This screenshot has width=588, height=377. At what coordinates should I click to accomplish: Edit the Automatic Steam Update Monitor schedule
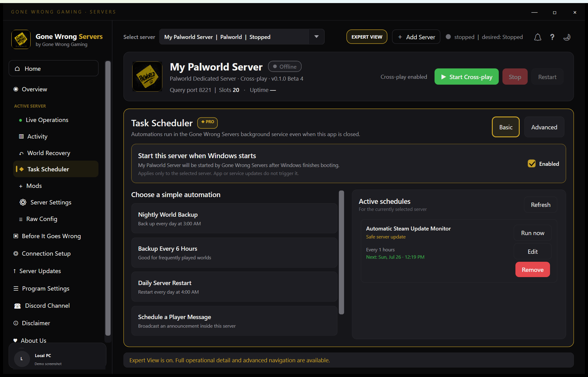pyautogui.click(x=533, y=251)
